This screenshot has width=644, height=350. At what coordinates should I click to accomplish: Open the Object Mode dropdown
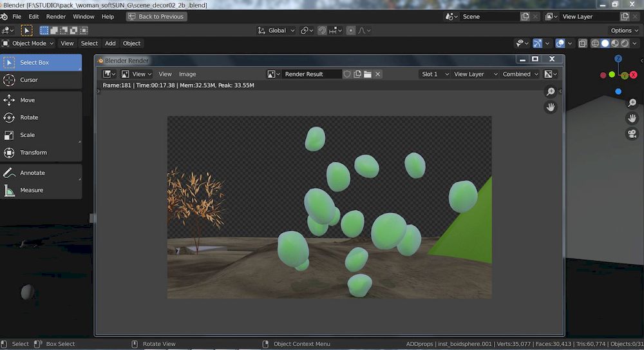click(x=28, y=43)
